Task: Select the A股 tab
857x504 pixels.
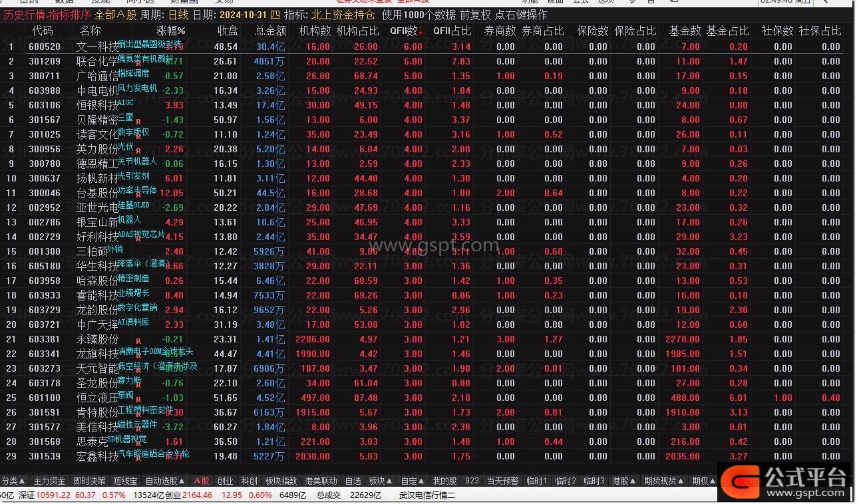Action: [x=202, y=481]
